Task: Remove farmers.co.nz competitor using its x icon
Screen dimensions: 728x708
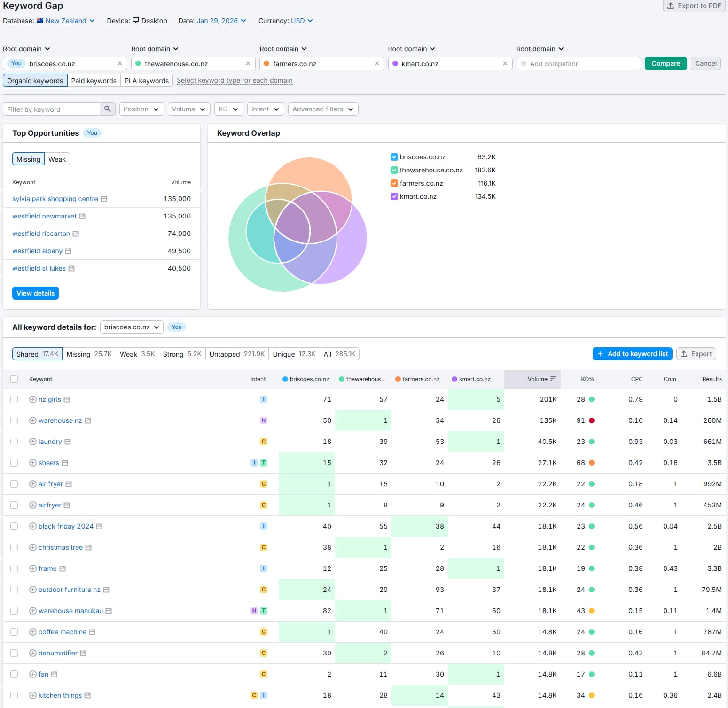Action: coord(377,63)
